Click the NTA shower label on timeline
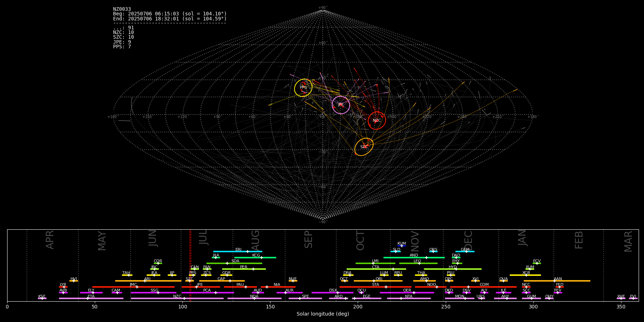The image size is (644, 322). click(409, 297)
